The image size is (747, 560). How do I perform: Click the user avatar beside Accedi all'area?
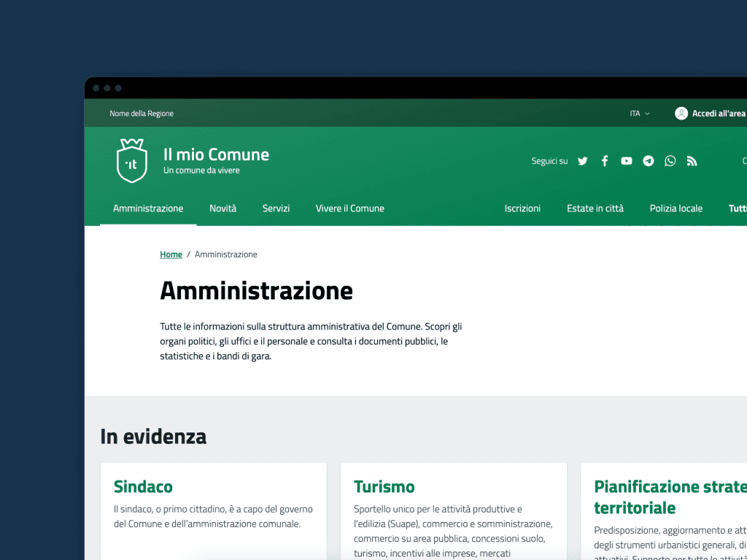tap(681, 113)
